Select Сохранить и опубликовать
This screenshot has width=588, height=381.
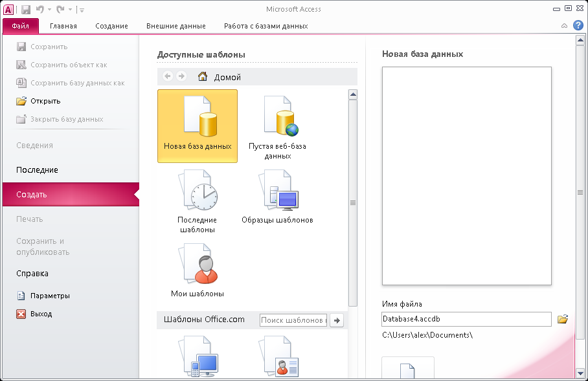43,246
